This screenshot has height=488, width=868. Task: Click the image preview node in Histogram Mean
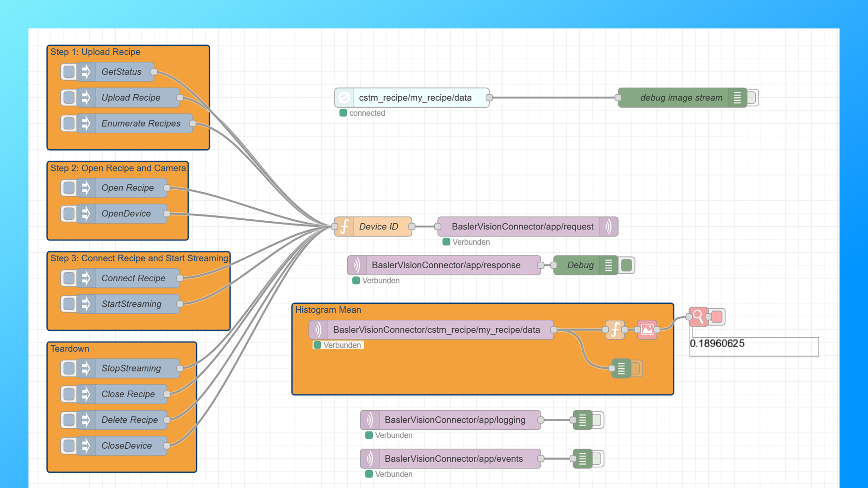(x=647, y=329)
